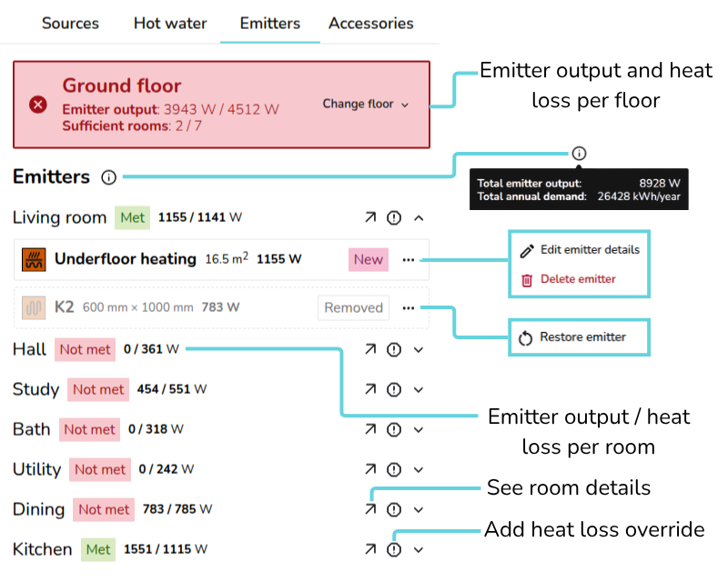
Task: Collapse the Living room section
Action: coord(419,218)
